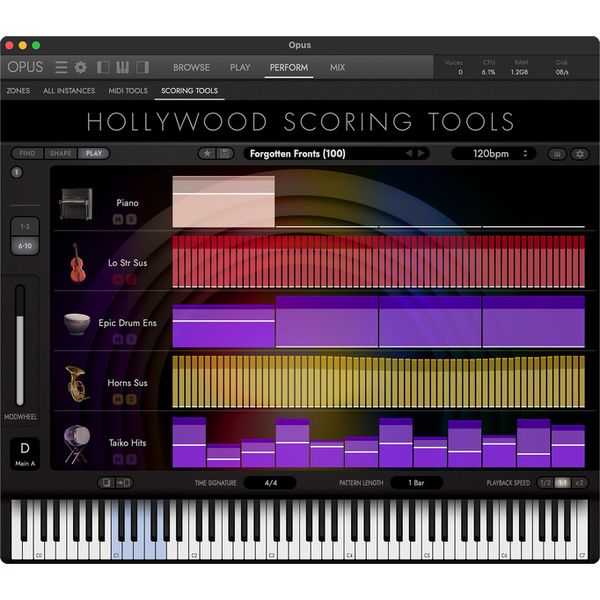Solo the Taiko Hits track
This screenshot has width=600, height=600.
pyautogui.click(x=131, y=459)
